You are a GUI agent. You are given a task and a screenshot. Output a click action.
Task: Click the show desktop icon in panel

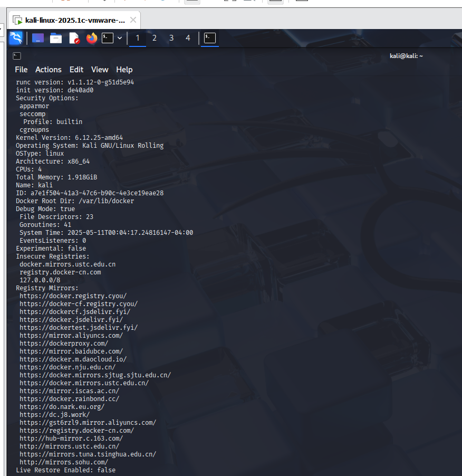point(38,38)
